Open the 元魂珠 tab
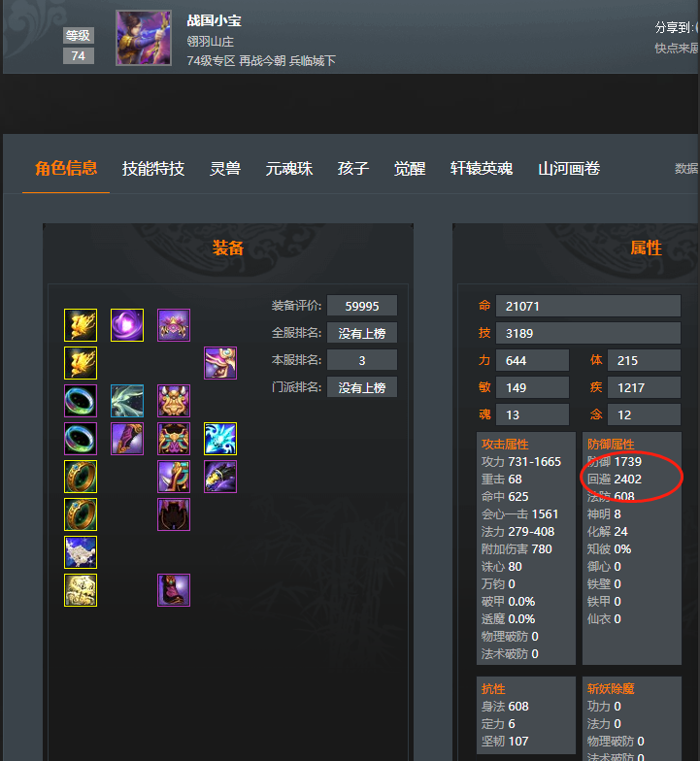This screenshot has width=700, height=761. click(289, 169)
